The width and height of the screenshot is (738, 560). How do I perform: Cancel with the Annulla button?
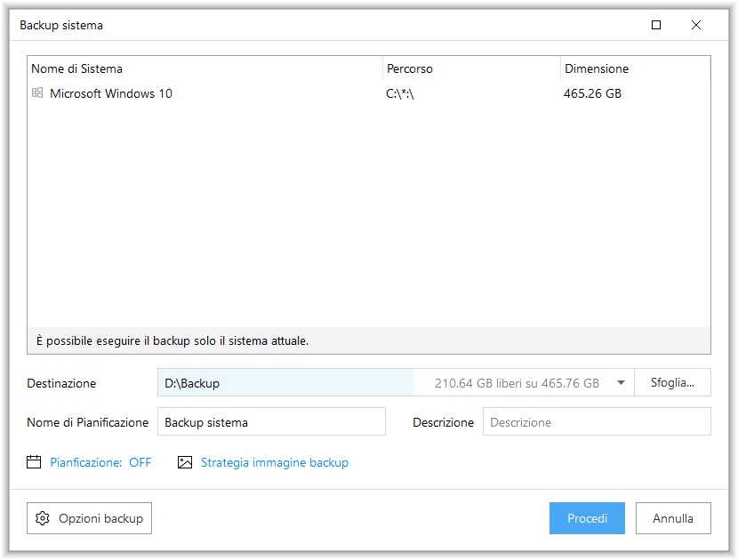pos(673,518)
